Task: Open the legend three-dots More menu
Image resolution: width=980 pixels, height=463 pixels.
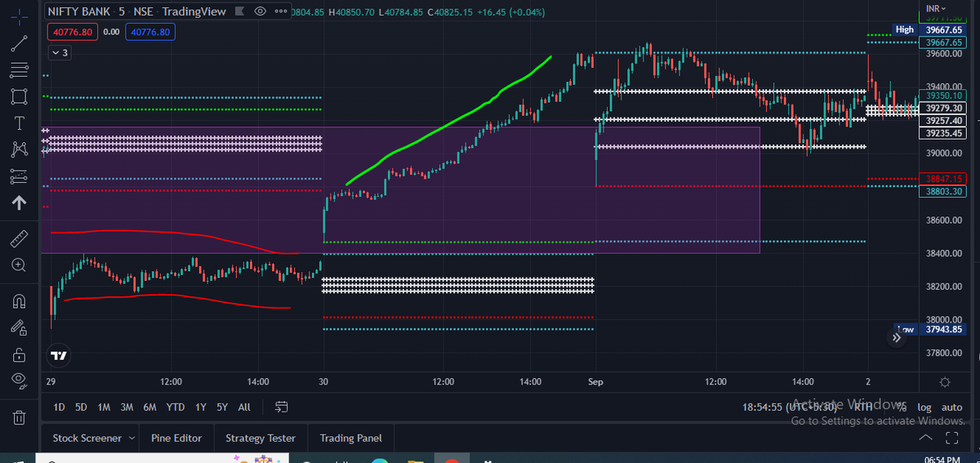Action: tap(281, 11)
